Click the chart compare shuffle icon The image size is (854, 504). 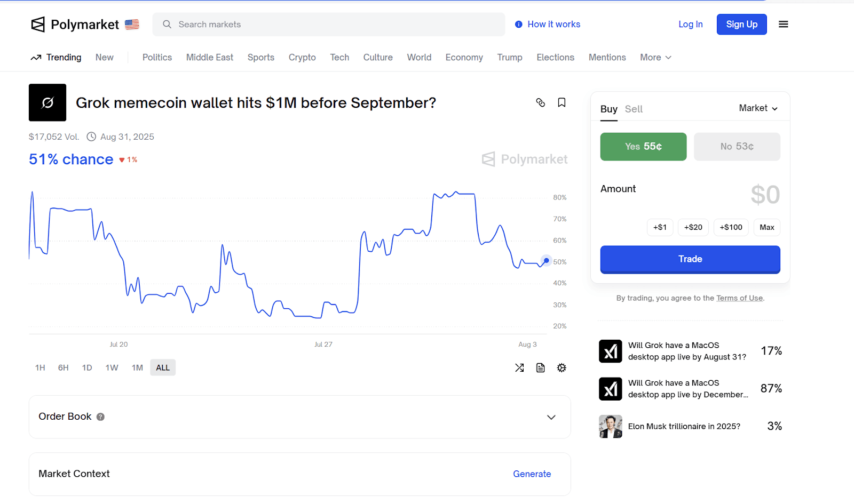click(519, 367)
